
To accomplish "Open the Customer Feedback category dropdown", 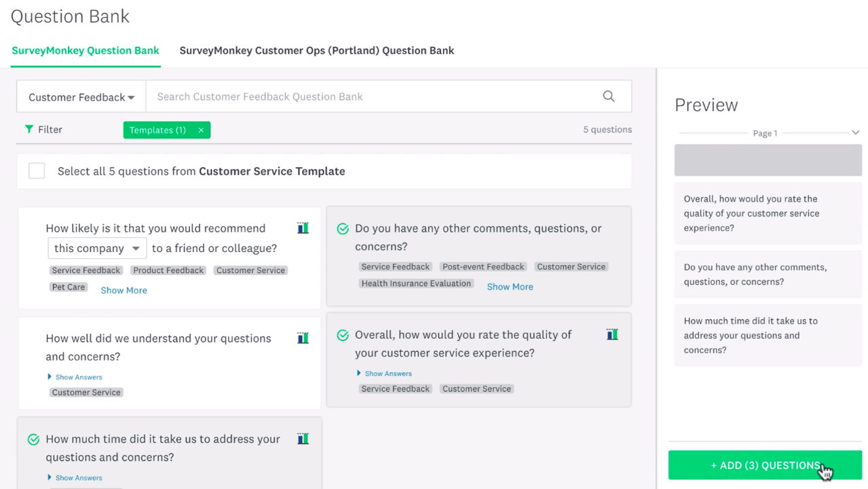I will [81, 97].
